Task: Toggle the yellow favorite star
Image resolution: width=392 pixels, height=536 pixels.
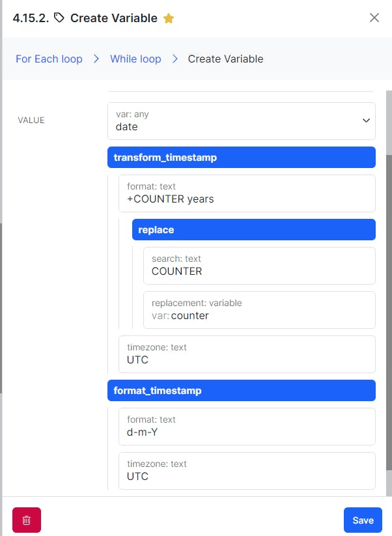Action: pyautogui.click(x=169, y=18)
